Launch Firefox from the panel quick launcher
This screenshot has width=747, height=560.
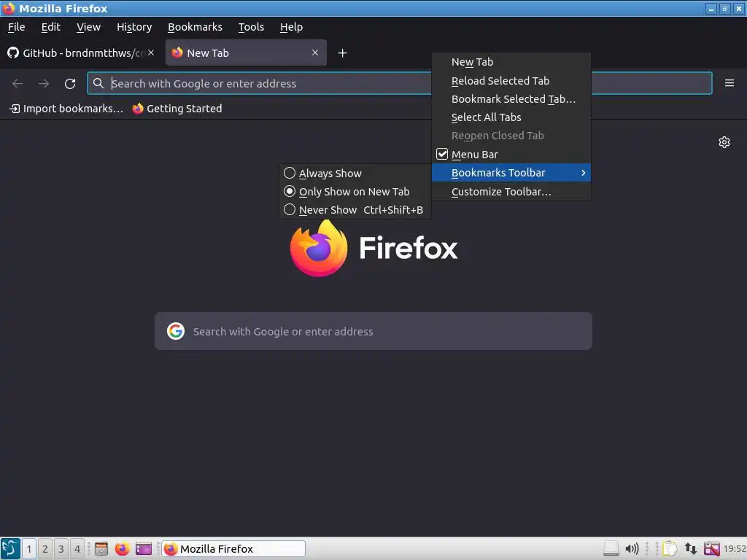[x=122, y=548]
